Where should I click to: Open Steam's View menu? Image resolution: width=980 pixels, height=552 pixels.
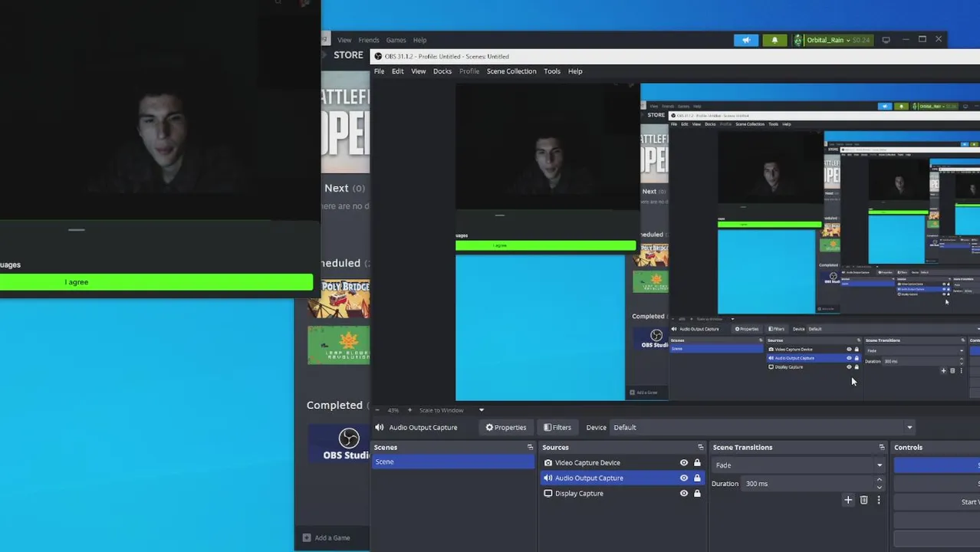coord(344,40)
